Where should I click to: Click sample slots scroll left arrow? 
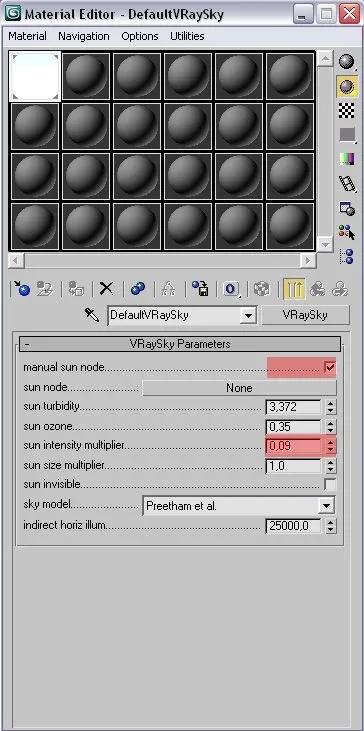click(16, 260)
